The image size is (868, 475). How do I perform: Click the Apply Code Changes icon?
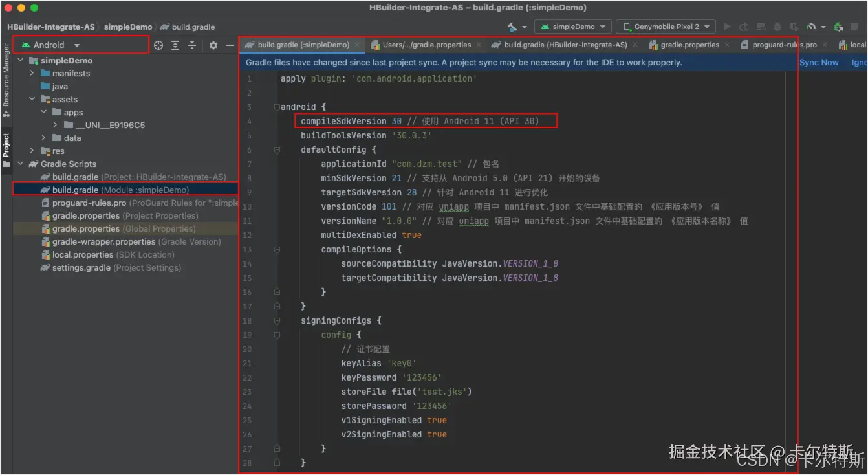click(x=761, y=27)
